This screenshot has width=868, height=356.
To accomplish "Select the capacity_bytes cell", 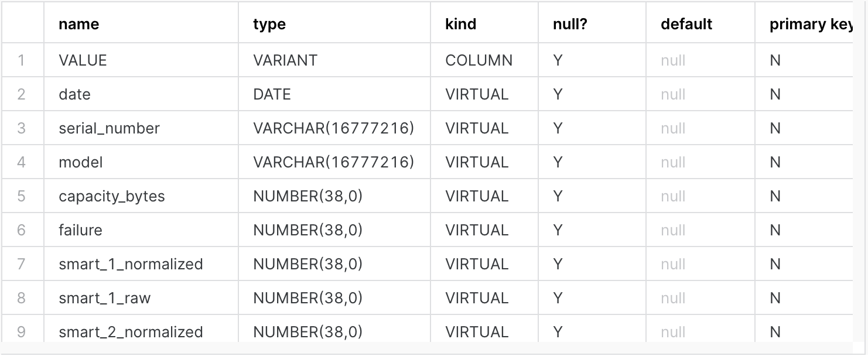I will click(141, 196).
